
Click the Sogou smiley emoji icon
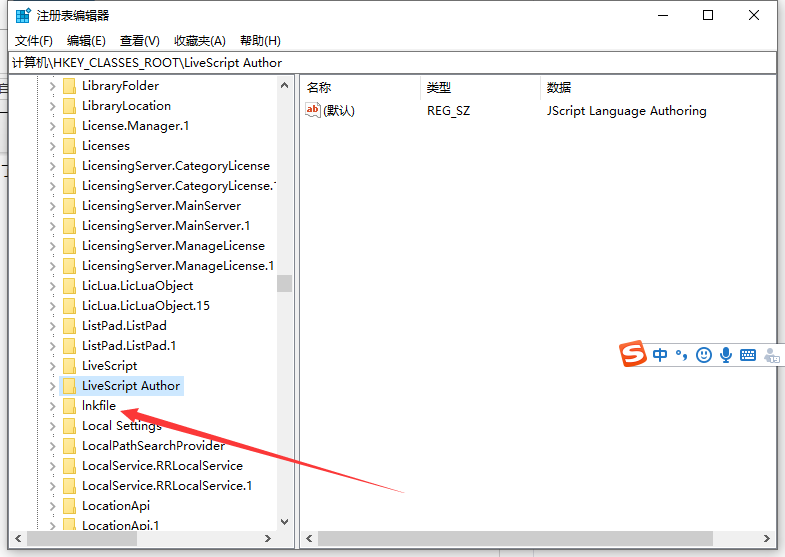pos(704,355)
